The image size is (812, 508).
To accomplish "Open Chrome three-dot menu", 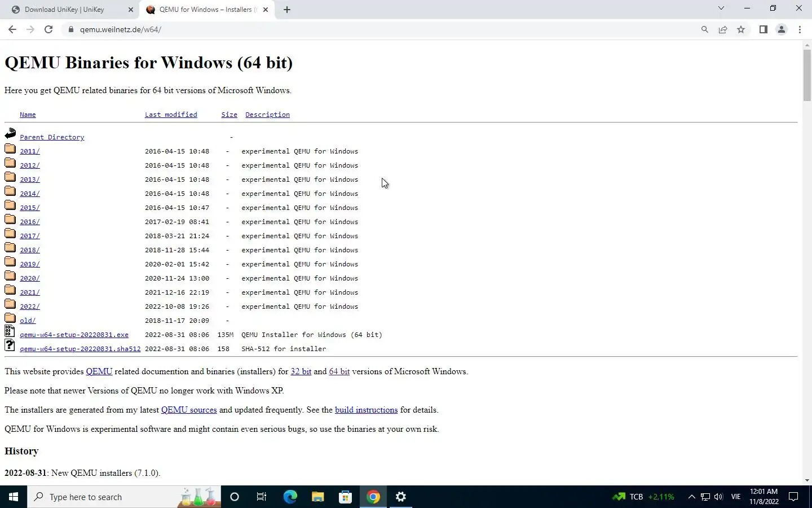I will click(x=800, y=29).
